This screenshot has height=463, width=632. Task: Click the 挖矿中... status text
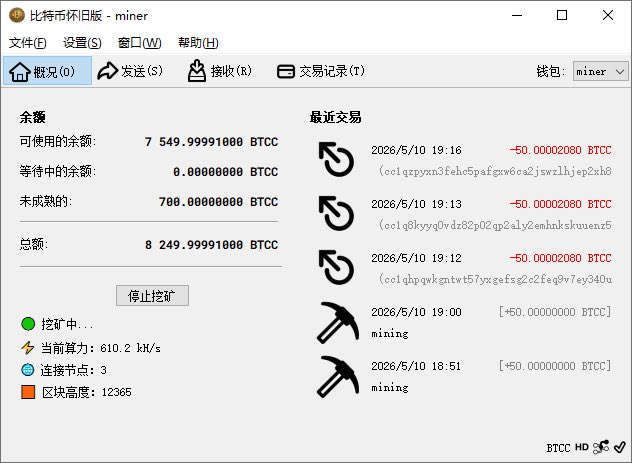click(x=67, y=324)
